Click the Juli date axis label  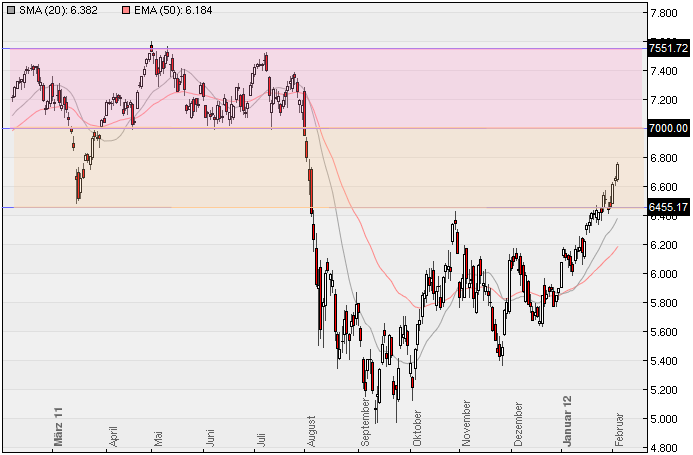[x=260, y=439]
